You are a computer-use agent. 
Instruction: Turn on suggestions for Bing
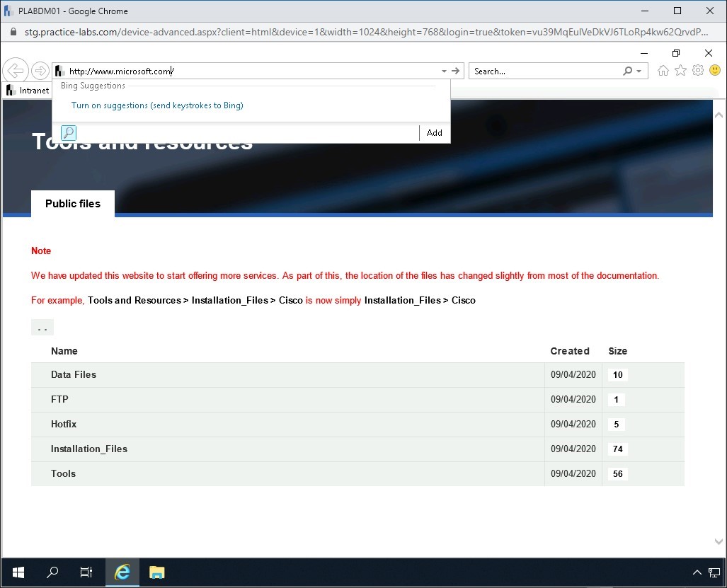(x=156, y=105)
